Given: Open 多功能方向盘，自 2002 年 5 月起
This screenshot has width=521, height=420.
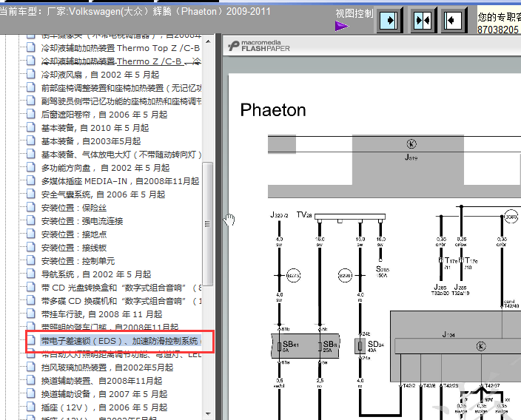Looking at the screenshot, I should pyautogui.click(x=105, y=168).
